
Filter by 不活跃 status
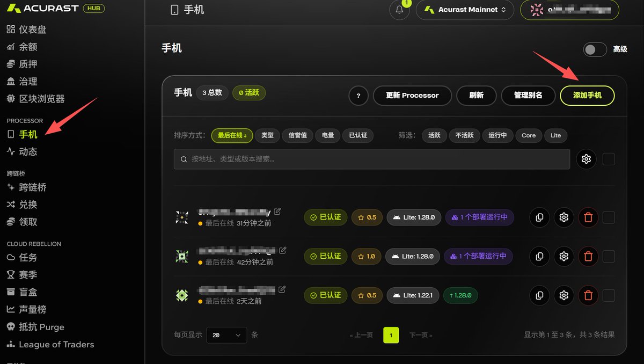[x=464, y=135]
